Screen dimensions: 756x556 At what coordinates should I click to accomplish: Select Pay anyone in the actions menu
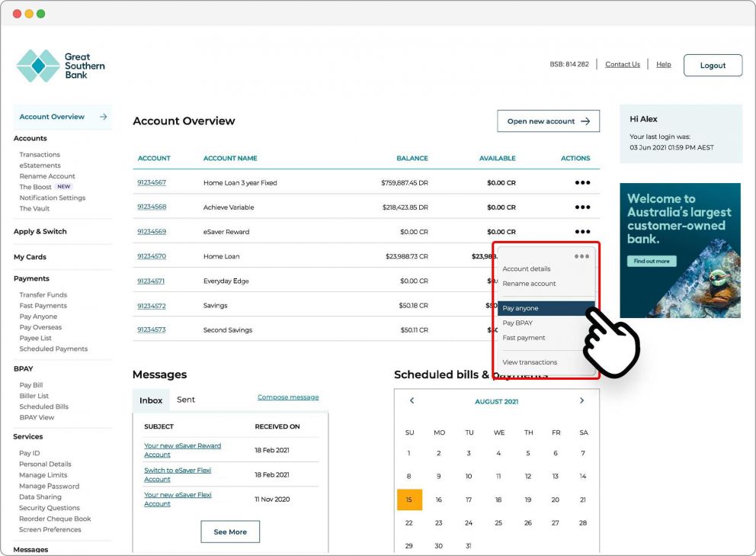546,308
